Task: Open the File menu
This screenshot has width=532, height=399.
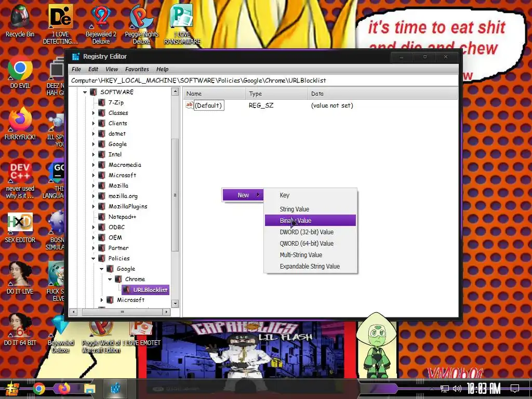Action: click(x=76, y=69)
